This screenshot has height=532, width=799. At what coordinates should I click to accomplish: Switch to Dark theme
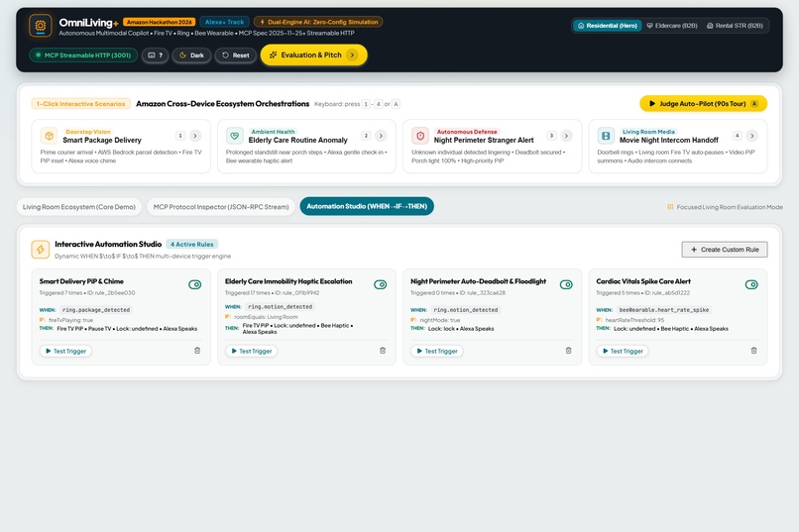click(x=191, y=54)
